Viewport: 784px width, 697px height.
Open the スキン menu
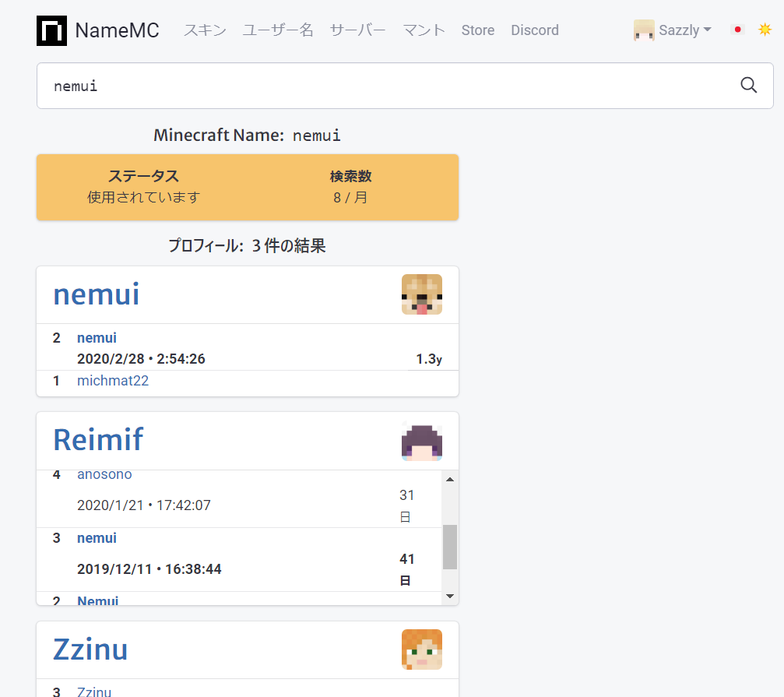tap(205, 30)
